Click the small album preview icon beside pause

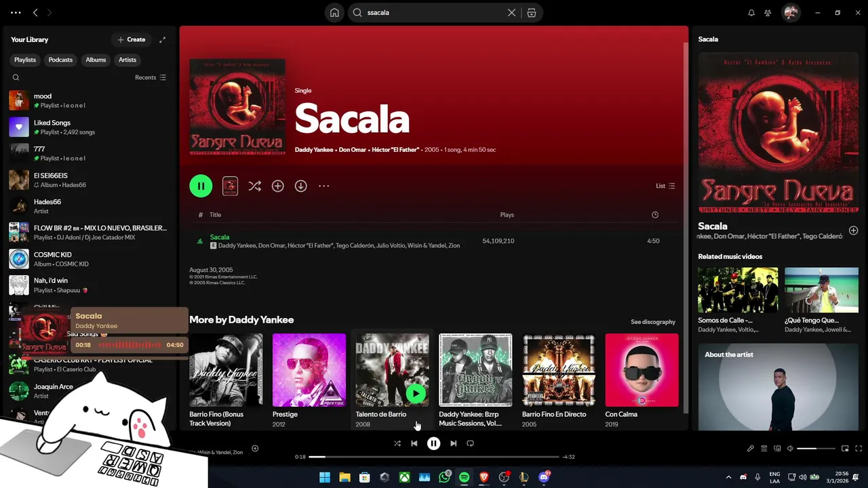tap(230, 186)
